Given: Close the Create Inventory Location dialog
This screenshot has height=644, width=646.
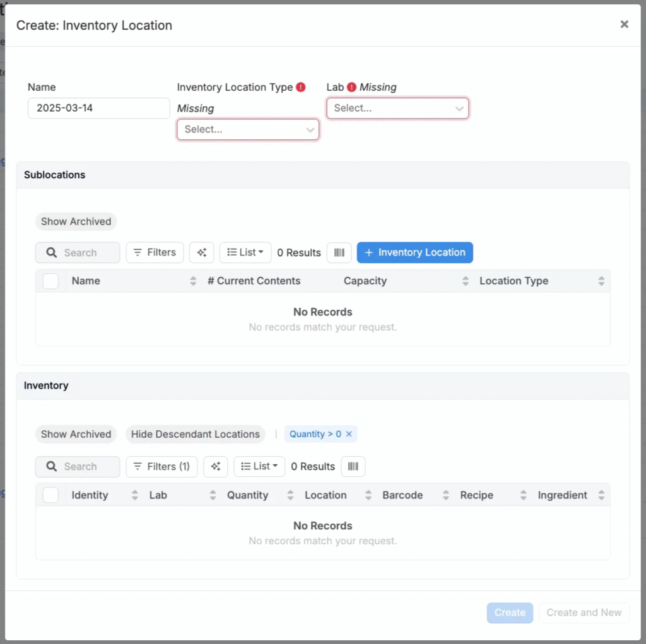Looking at the screenshot, I should click(624, 25).
